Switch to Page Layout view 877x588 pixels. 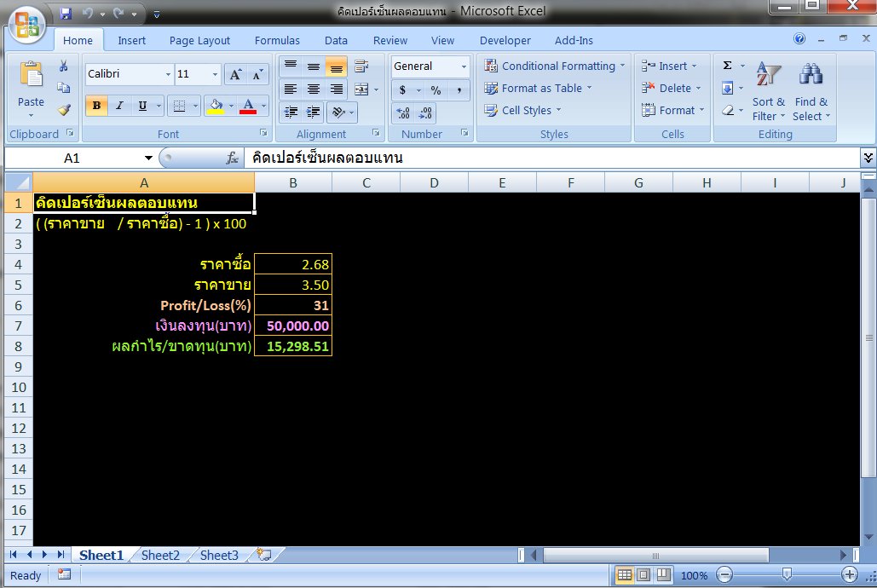pos(643,575)
